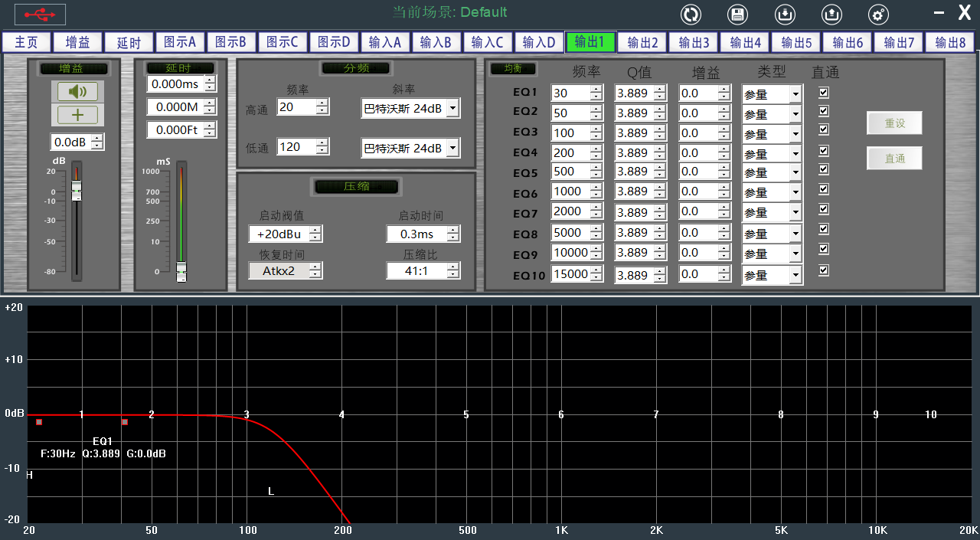Click the refresh sync icon in header

tap(691, 15)
